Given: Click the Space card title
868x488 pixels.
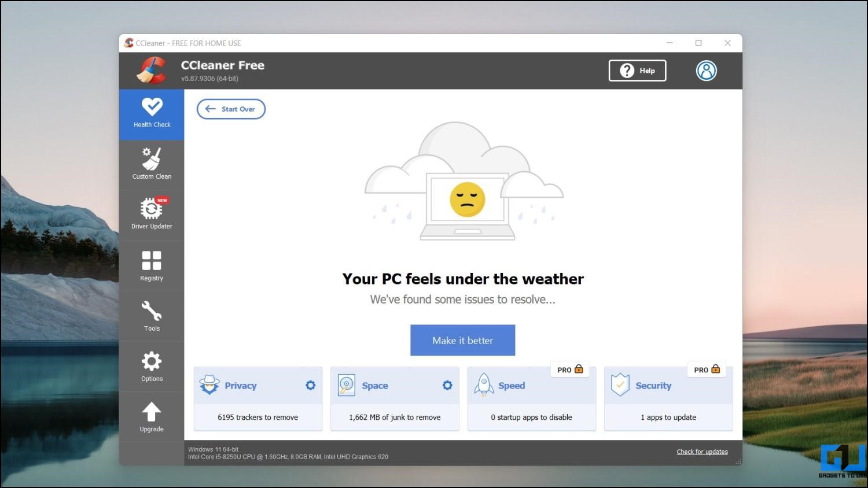Looking at the screenshot, I should point(375,386).
